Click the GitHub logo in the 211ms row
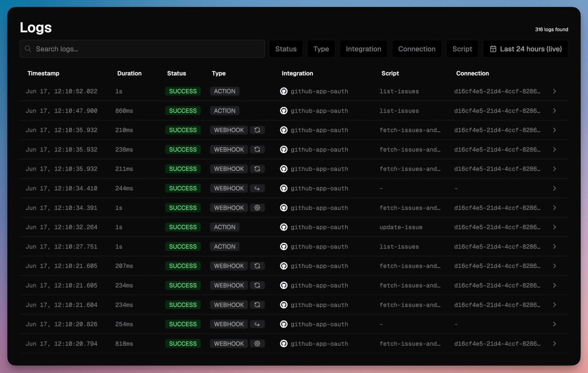588x373 pixels. [284, 169]
